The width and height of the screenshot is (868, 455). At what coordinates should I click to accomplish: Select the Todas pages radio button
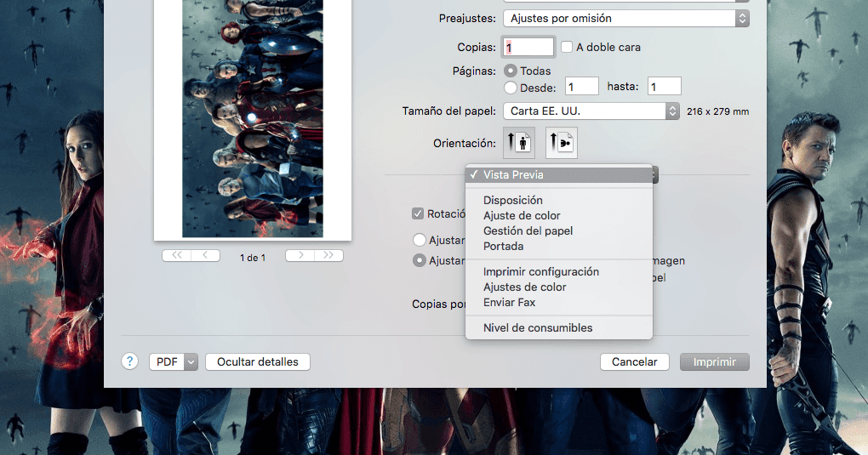coord(511,71)
